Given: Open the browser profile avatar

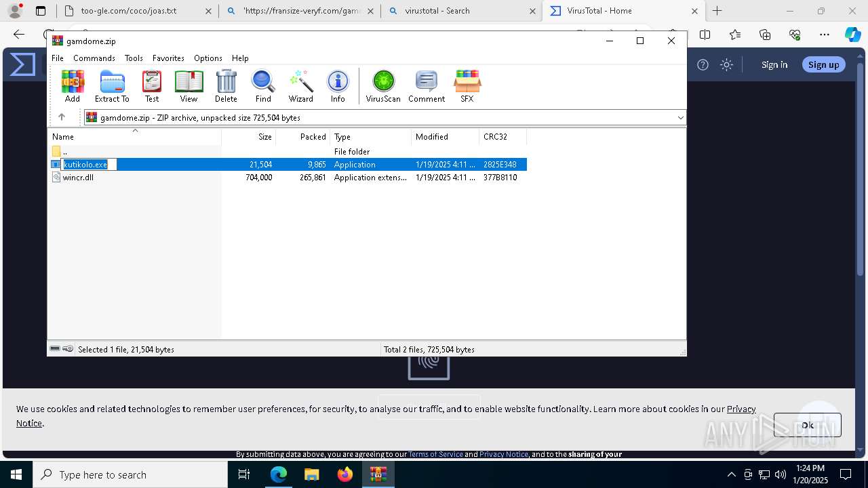Looking at the screenshot, I should [15, 11].
